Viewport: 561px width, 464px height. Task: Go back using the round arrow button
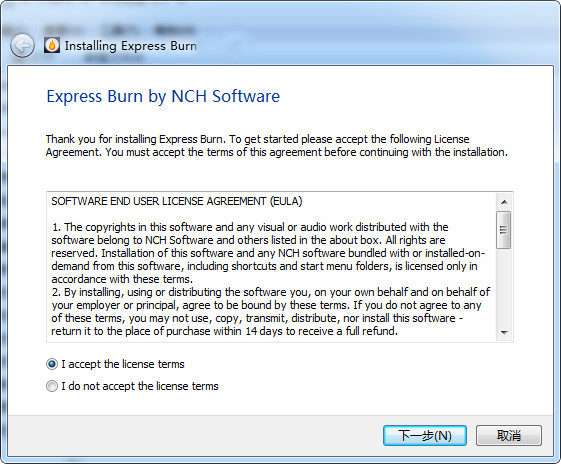coord(23,45)
